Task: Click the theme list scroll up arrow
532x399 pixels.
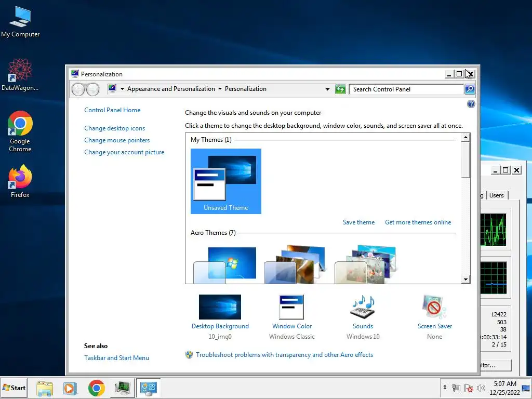Action: click(465, 137)
